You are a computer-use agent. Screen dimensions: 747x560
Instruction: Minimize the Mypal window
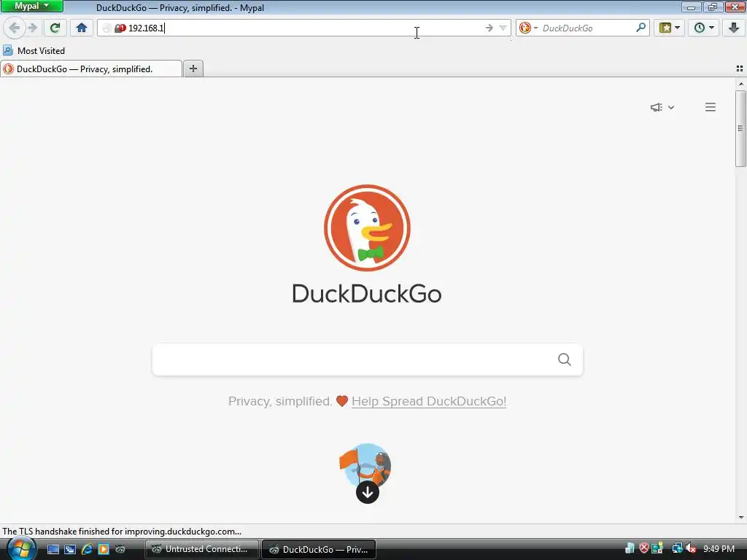tap(691, 7)
